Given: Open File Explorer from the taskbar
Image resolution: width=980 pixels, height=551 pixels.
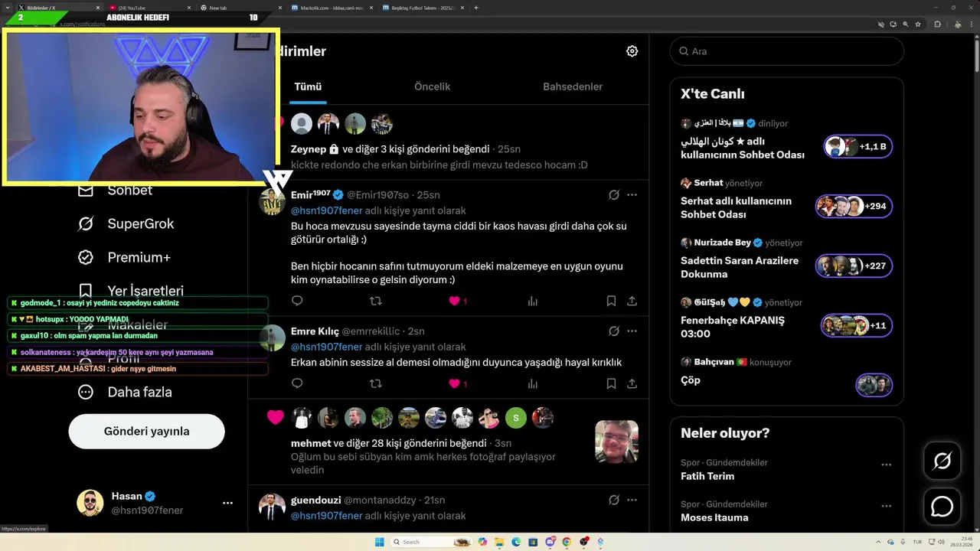Looking at the screenshot, I should tap(499, 542).
